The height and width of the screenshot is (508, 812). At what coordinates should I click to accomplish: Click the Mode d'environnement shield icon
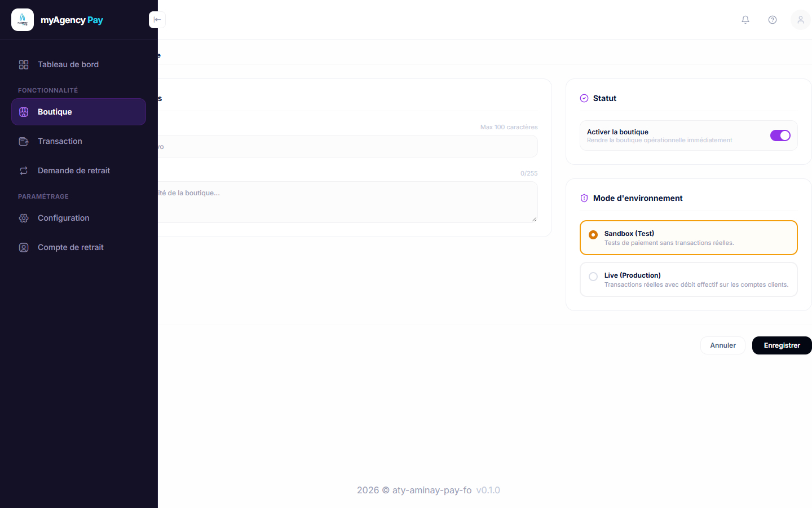coord(584,198)
